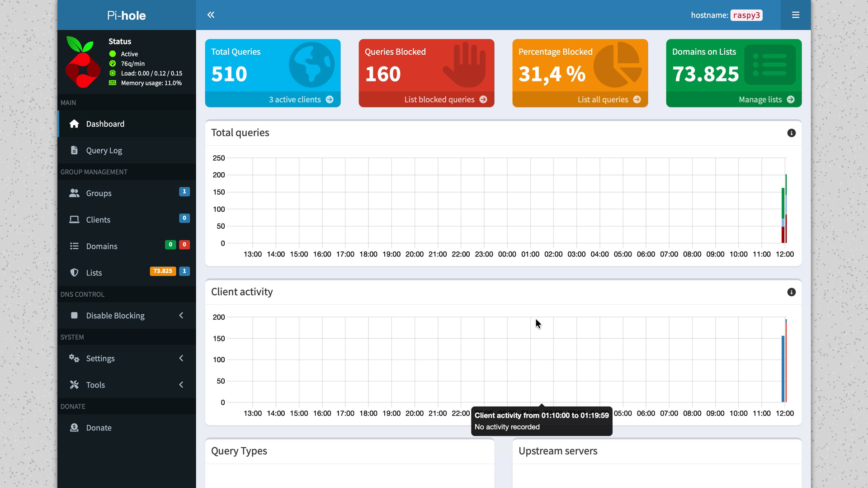Open the hamburger menu top right
Image resolution: width=868 pixels, height=488 pixels.
tap(795, 14)
